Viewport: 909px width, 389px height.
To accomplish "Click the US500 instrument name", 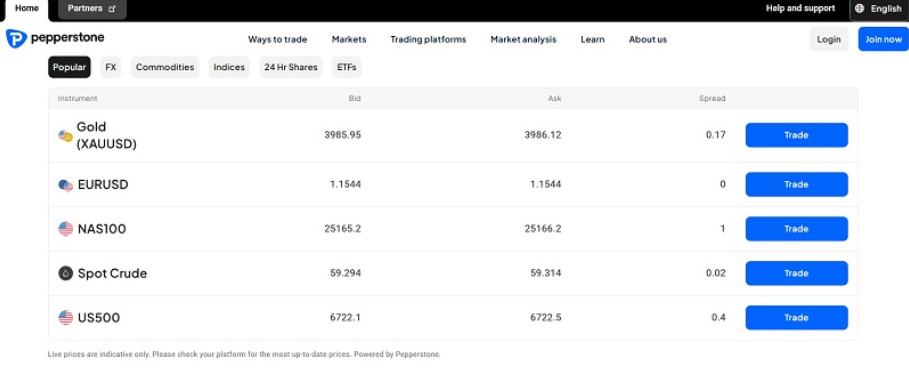I will tap(99, 318).
